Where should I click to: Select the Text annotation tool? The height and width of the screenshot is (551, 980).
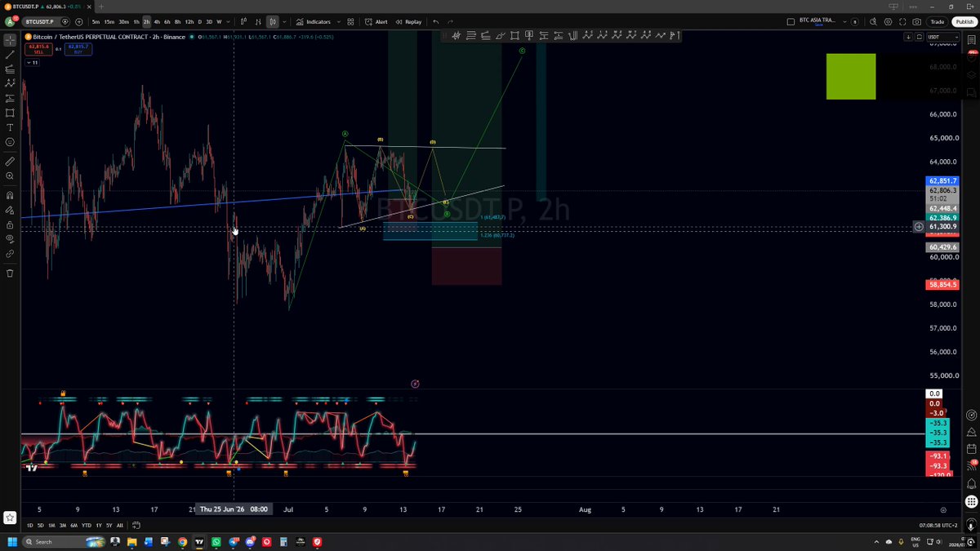point(10,127)
